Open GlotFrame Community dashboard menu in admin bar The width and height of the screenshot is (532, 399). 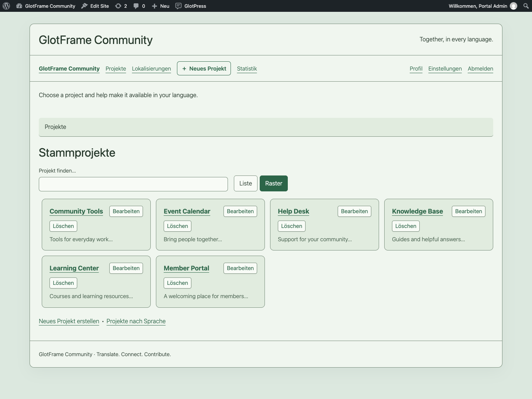pos(46,6)
